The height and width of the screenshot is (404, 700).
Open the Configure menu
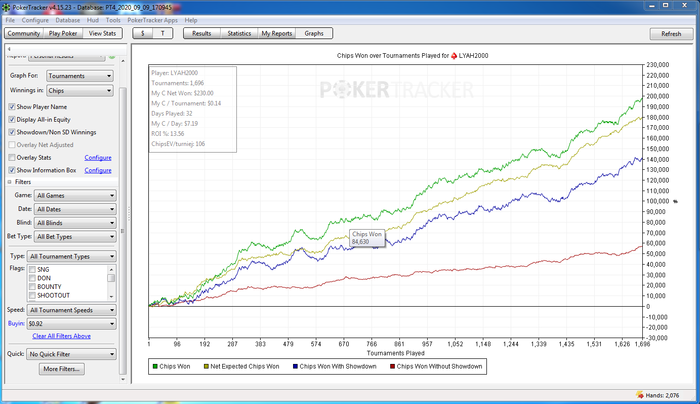(35, 21)
